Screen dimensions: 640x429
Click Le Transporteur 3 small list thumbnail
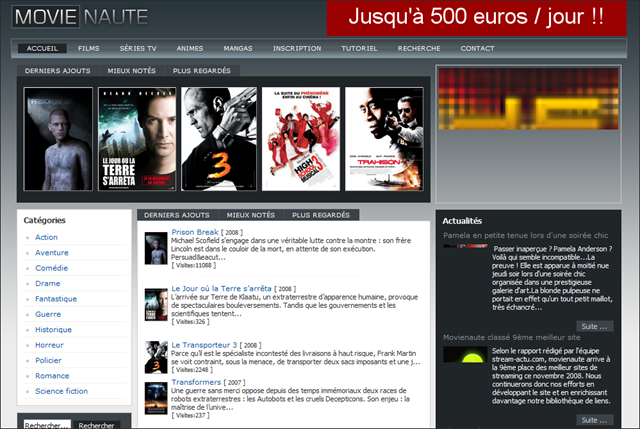tap(156, 357)
